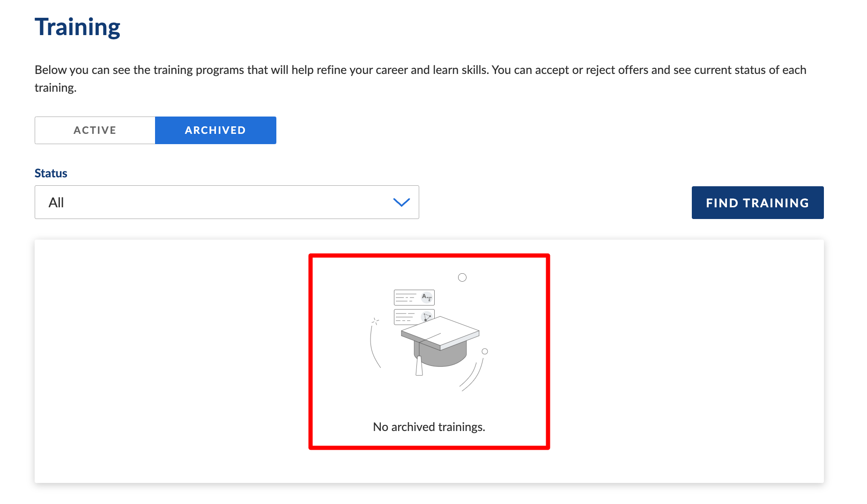
Task: Click the graduation cap illustration
Action: click(440, 342)
